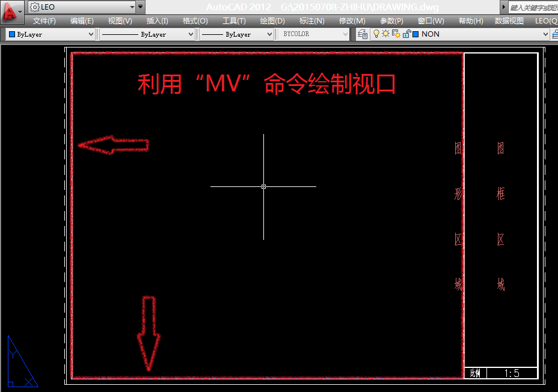Toggle viewport freeze icon for NON layer

point(396,34)
